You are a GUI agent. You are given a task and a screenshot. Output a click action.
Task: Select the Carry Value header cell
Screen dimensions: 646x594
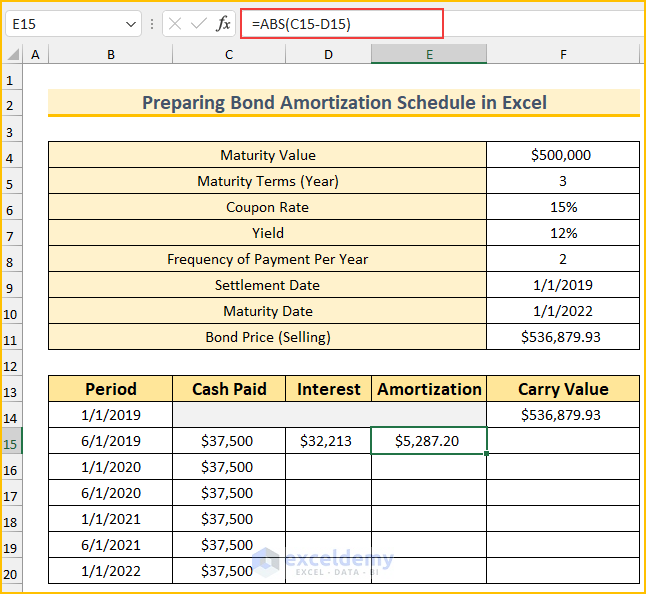[563, 389]
